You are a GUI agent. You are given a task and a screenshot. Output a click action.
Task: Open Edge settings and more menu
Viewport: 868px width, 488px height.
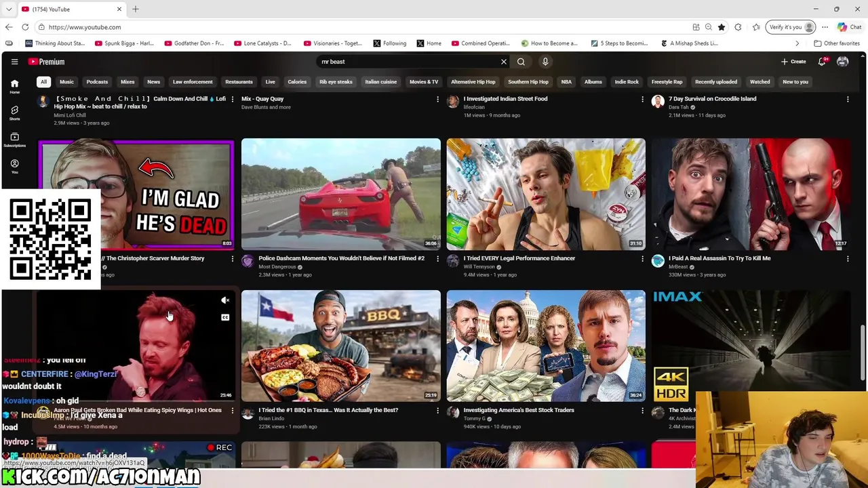pyautogui.click(x=825, y=27)
